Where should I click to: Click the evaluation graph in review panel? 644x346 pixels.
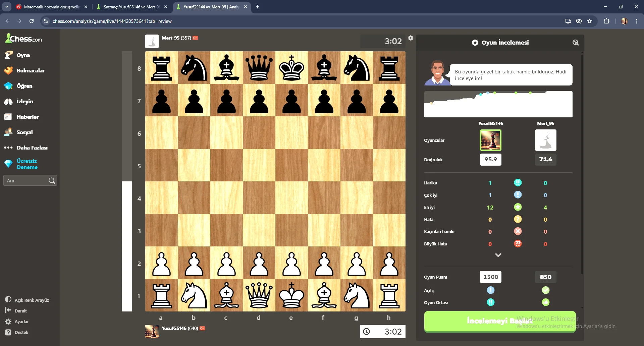click(x=498, y=104)
